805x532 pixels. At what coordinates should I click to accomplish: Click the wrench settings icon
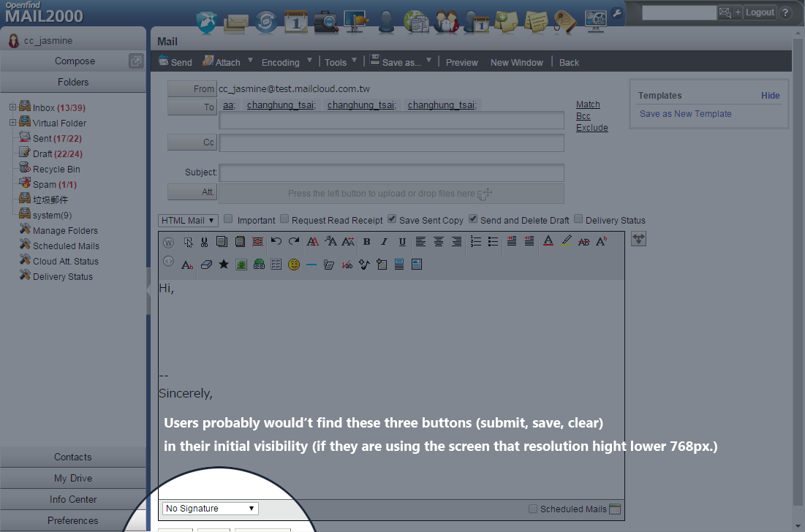click(x=617, y=12)
